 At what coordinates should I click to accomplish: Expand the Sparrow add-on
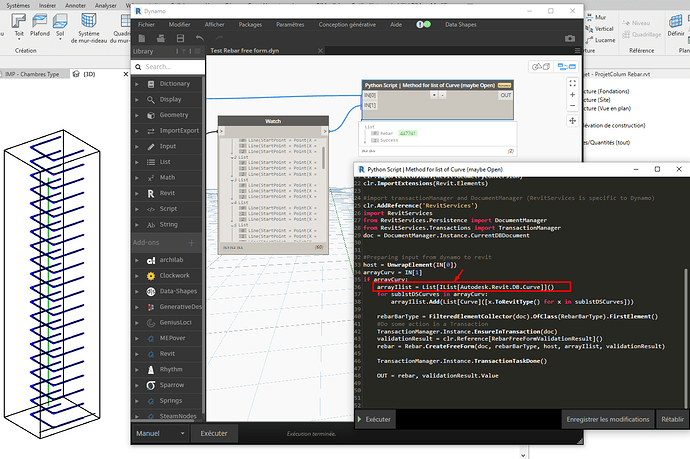point(137,385)
